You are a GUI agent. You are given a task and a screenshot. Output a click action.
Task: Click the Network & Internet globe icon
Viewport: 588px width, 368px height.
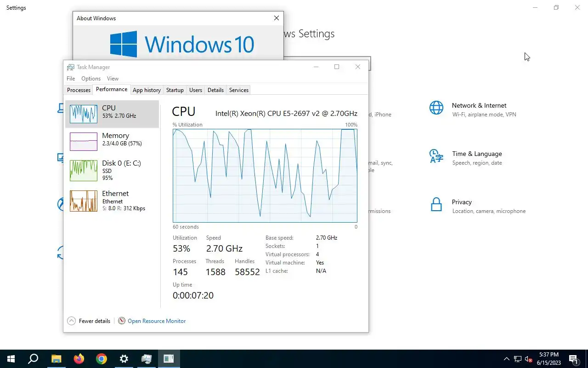(x=436, y=108)
